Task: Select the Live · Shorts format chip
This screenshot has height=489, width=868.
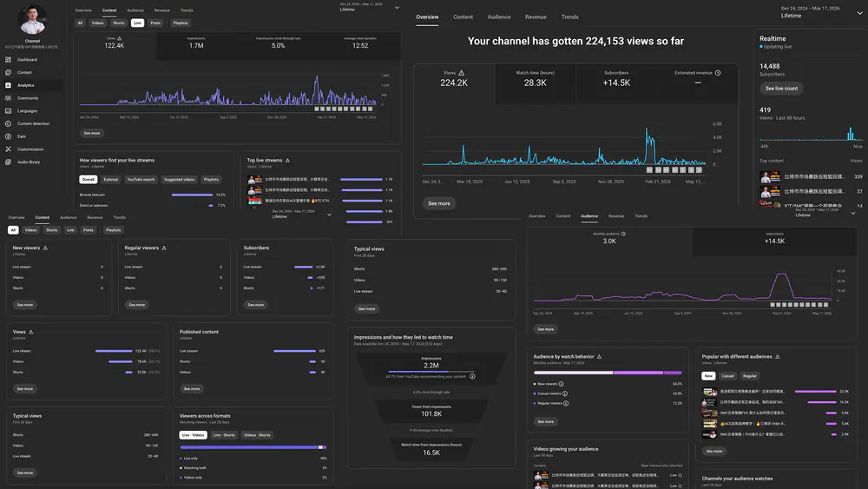Action: (x=224, y=435)
